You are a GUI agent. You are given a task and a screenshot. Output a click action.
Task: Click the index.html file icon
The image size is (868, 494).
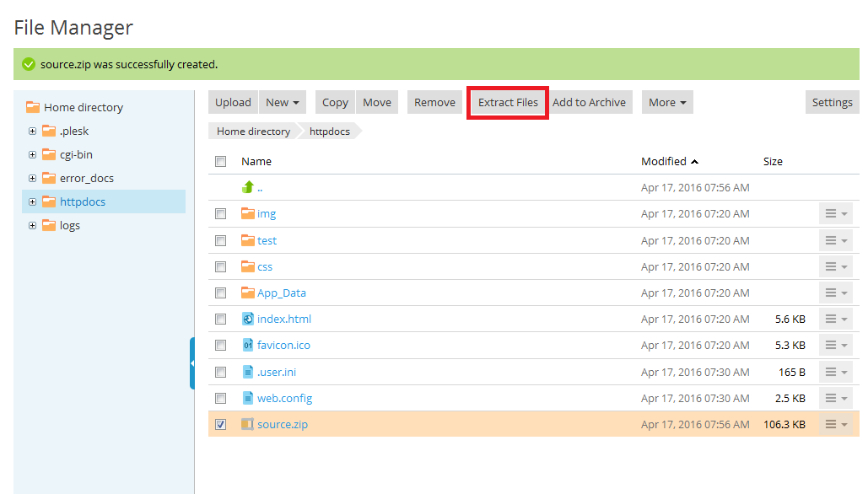point(248,319)
